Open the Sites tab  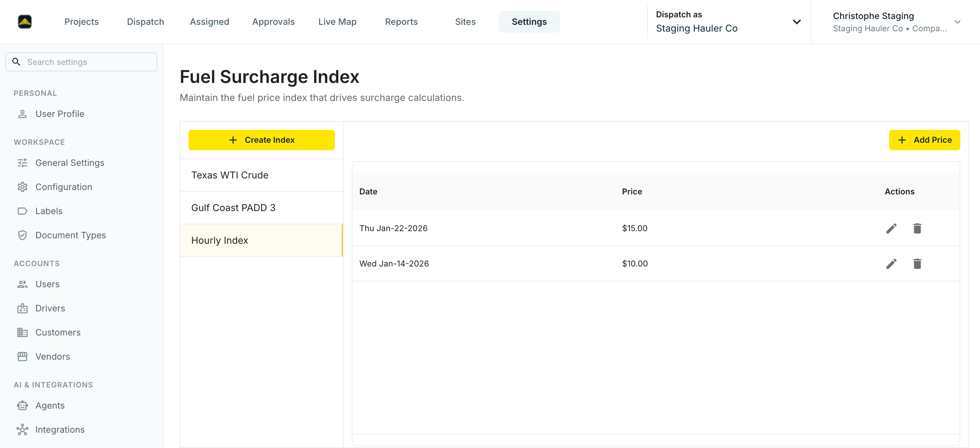coord(465,22)
